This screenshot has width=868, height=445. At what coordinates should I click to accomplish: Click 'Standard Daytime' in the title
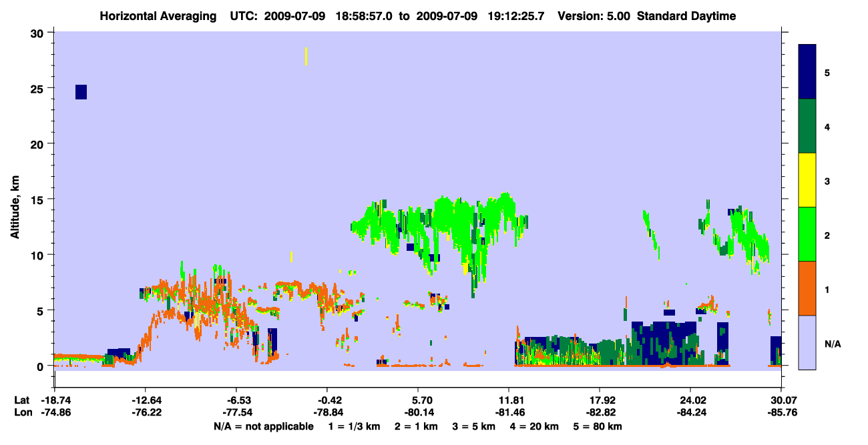pos(686,16)
